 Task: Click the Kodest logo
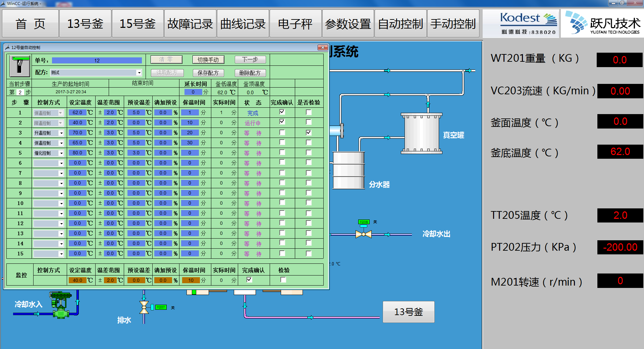pos(521,23)
